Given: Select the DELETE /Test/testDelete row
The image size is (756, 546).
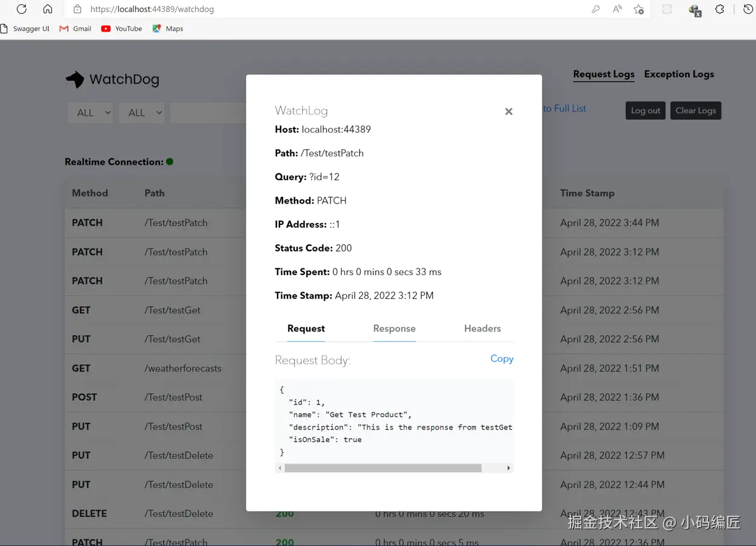Looking at the screenshot, I should (394, 514).
